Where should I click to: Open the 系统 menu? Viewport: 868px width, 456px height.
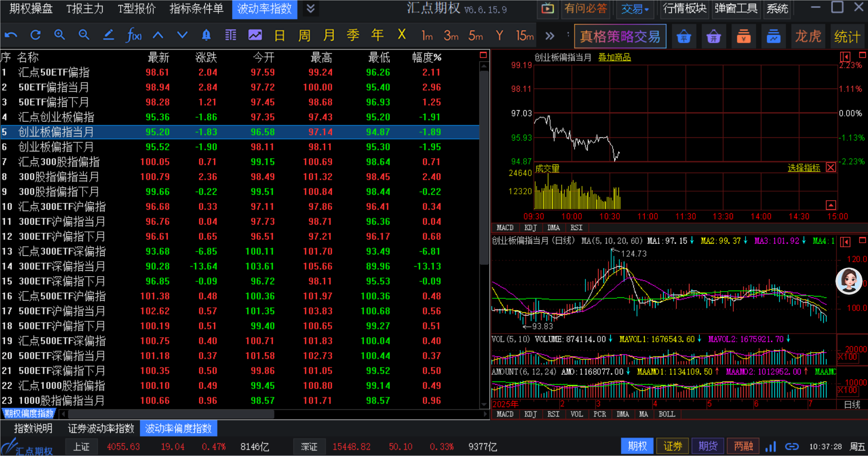(x=777, y=9)
